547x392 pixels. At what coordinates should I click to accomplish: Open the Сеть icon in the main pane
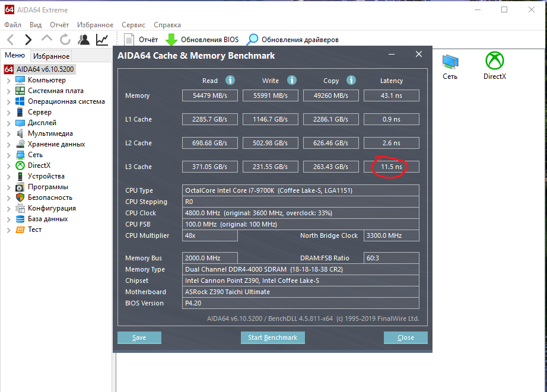pos(450,62)
